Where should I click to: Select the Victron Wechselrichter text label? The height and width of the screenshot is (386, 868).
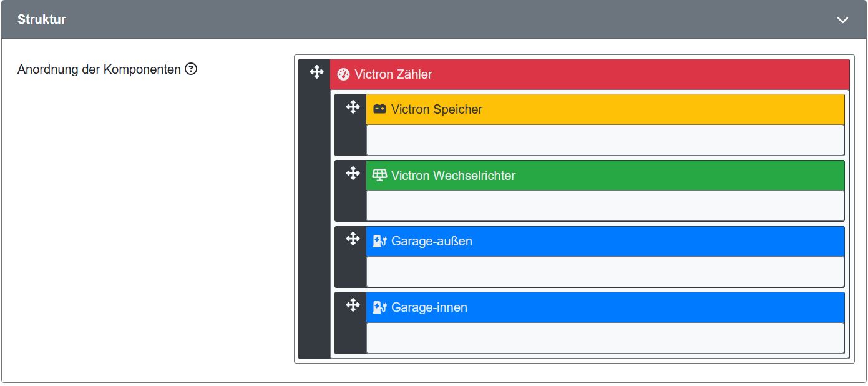453,176
